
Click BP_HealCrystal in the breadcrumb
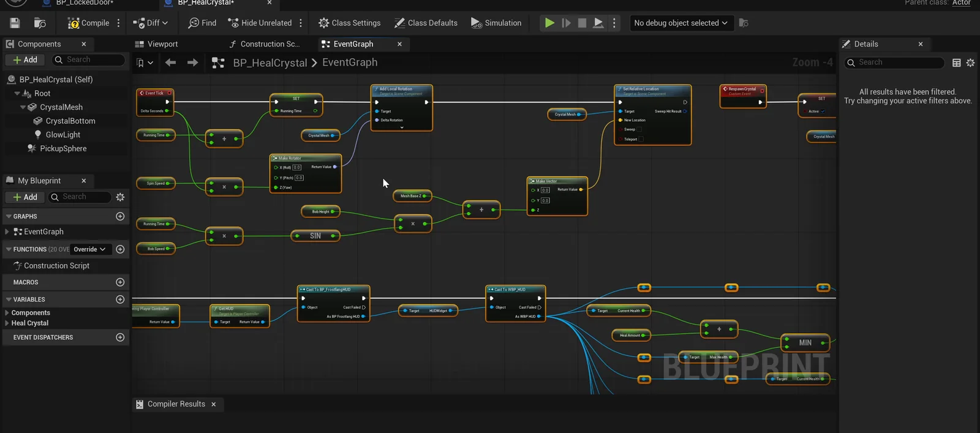(x=270, y=62)
